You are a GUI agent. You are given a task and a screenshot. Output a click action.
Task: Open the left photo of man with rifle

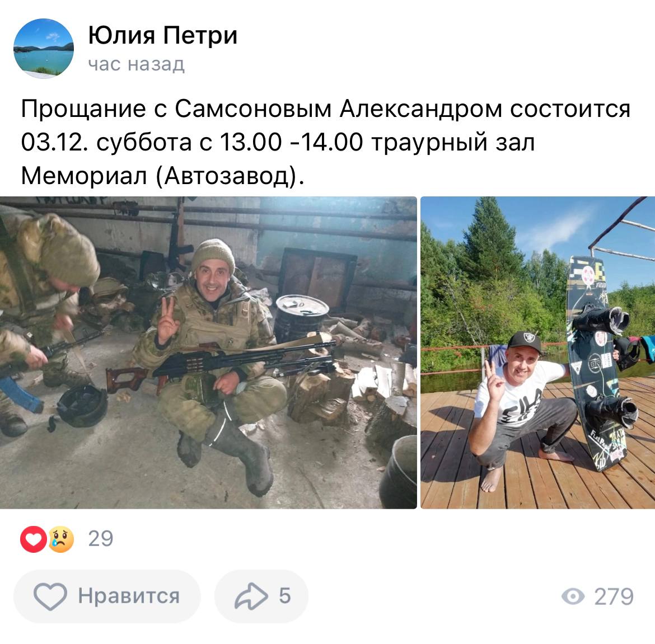(208, 352)
